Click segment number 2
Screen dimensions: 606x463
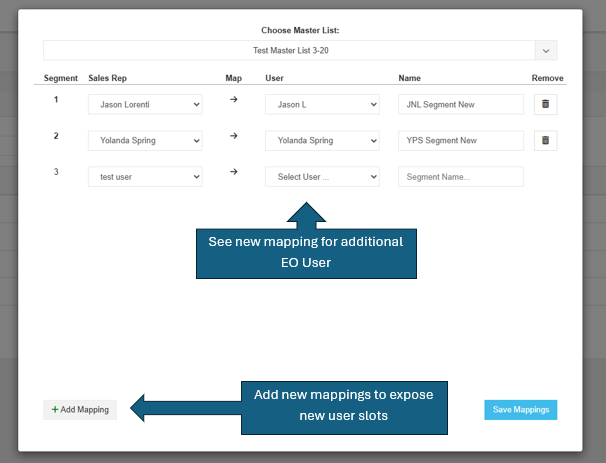(x=56, y=136)
